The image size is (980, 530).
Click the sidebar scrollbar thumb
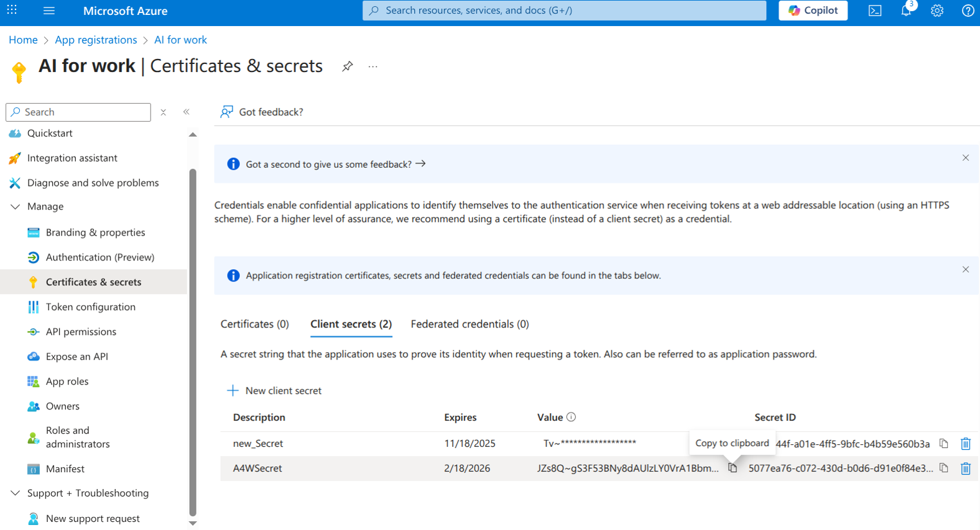[x=193, y=342]
